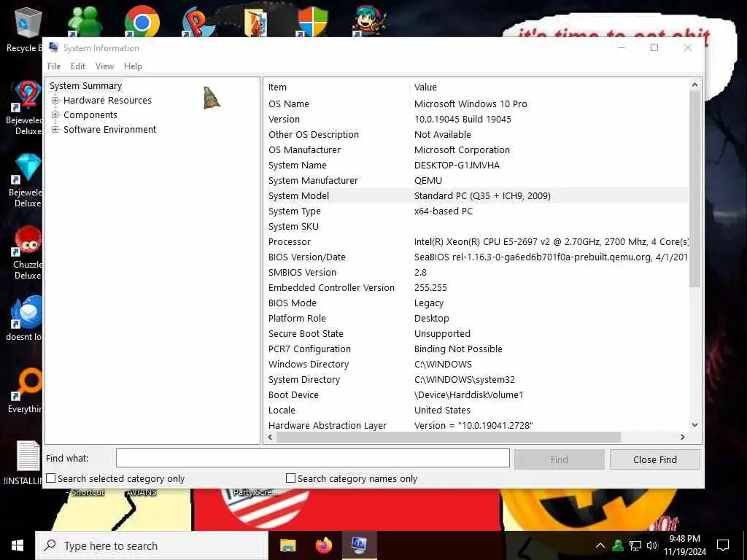Open the Google Chrome desktop shortcut
747x560 pixels.
point(142,21)
